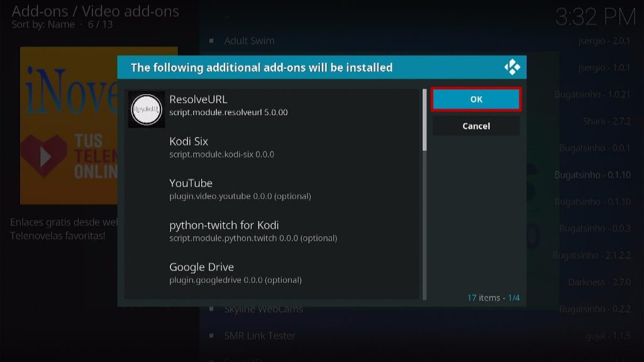Confirm installation with the OK button

coord(476,99)
